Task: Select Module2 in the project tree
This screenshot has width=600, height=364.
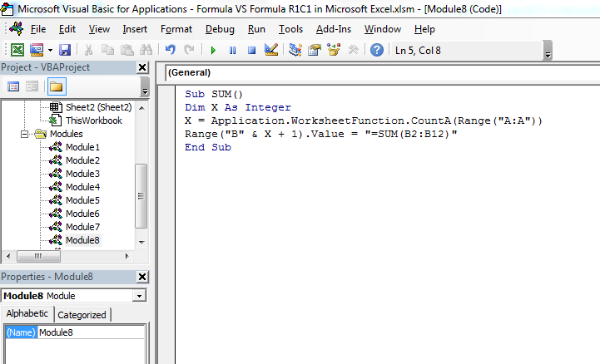Action: pyautogui.click(x=82, y=160)
